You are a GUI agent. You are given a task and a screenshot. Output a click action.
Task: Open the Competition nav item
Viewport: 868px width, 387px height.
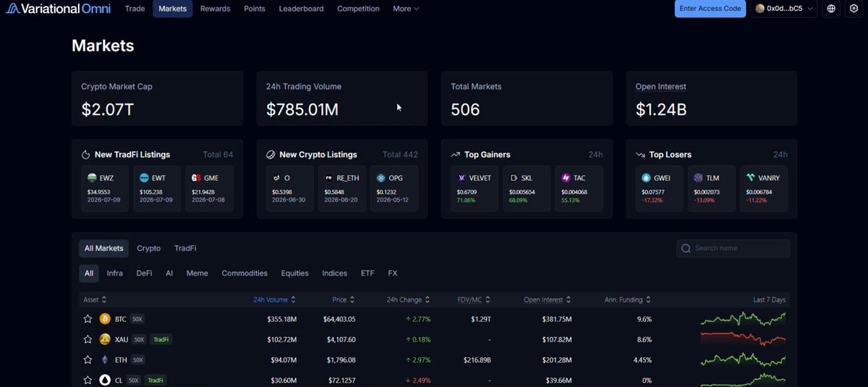[359, 9]
